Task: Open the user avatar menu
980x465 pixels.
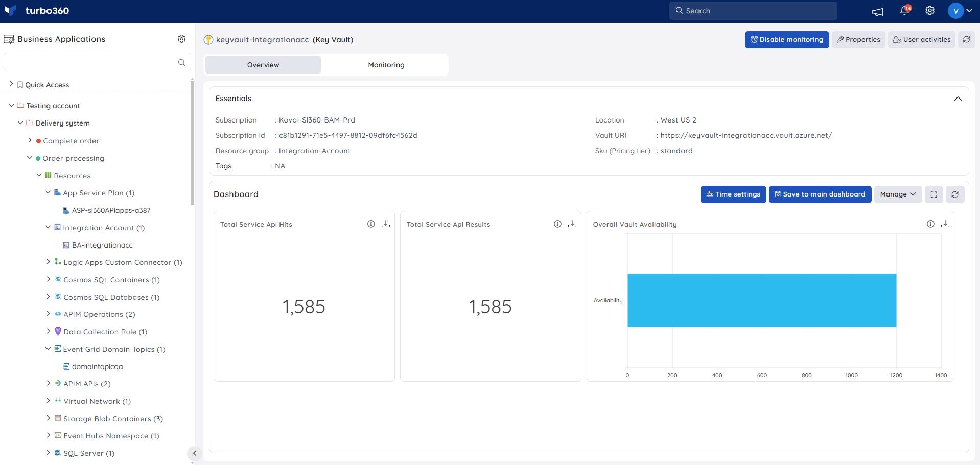Action: [960, 11]
